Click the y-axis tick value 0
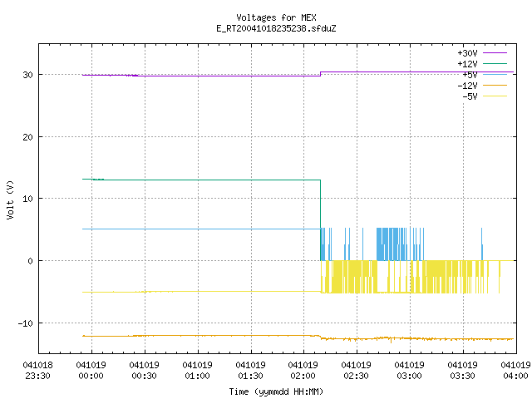The width and height of the screenshot is (532, 399). (31, 261)
